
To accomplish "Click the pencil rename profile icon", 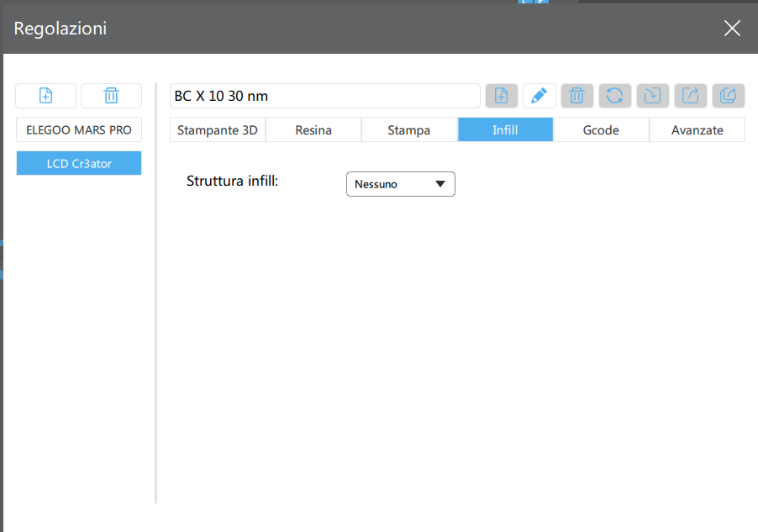I will 539,96.
